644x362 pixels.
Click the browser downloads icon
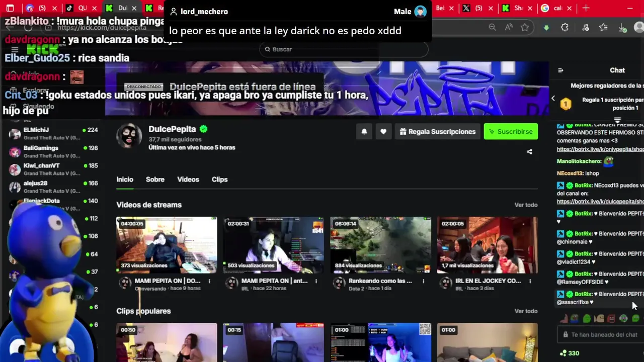point(622,28)
